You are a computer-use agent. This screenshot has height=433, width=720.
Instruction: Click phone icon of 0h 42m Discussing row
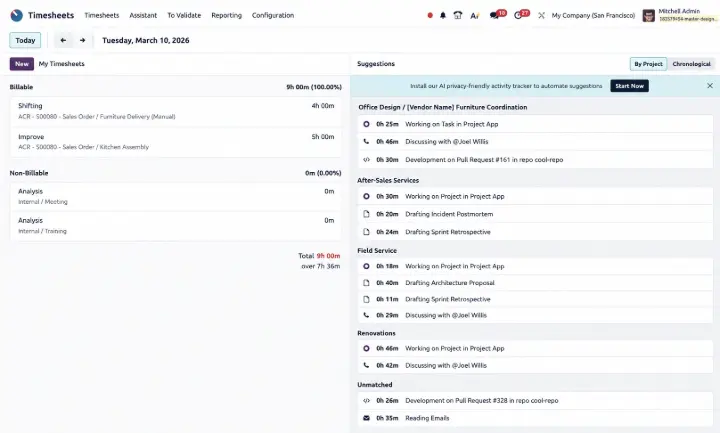point(366,366)
